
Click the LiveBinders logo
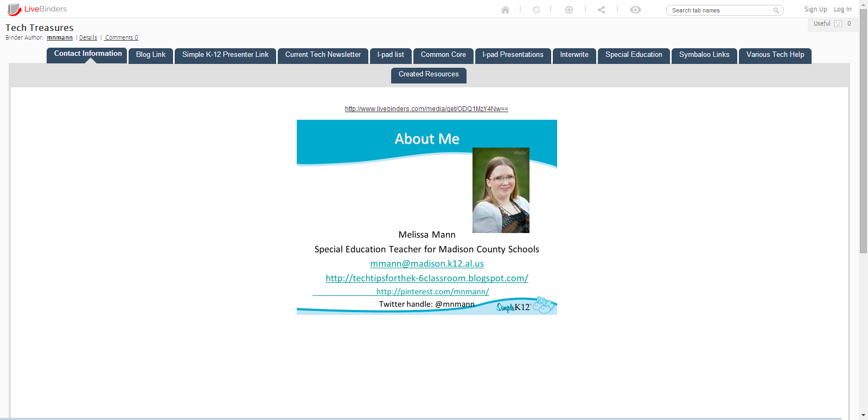click(37, 9)
